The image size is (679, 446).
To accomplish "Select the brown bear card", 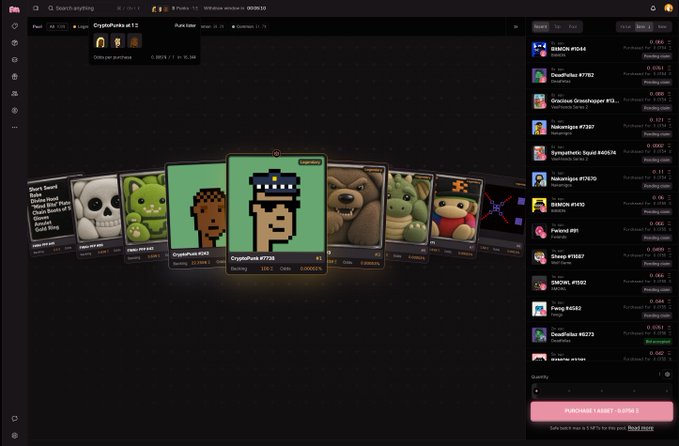I will (x=356, y=215).
